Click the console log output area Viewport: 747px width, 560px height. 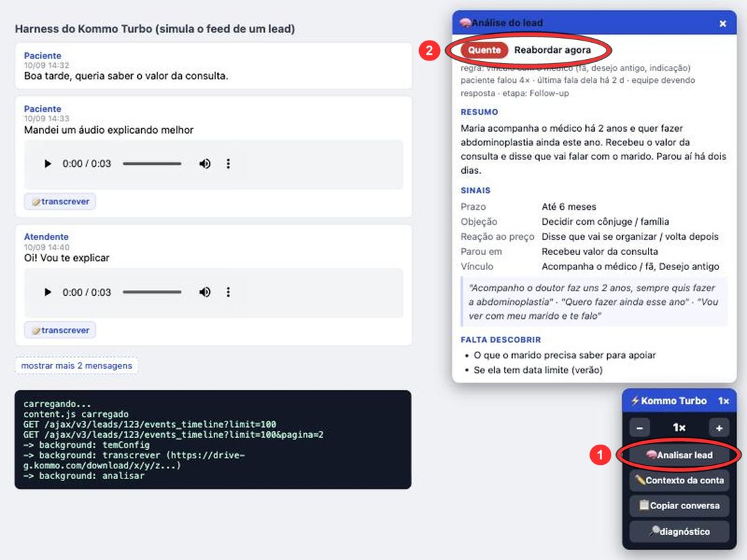pyautogui.click(x=213, y=440)
